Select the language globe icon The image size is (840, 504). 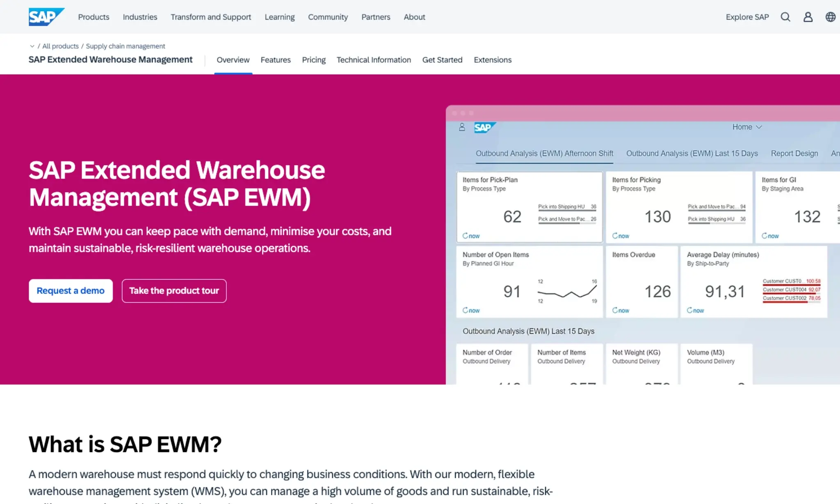click(x=830, y=17)
